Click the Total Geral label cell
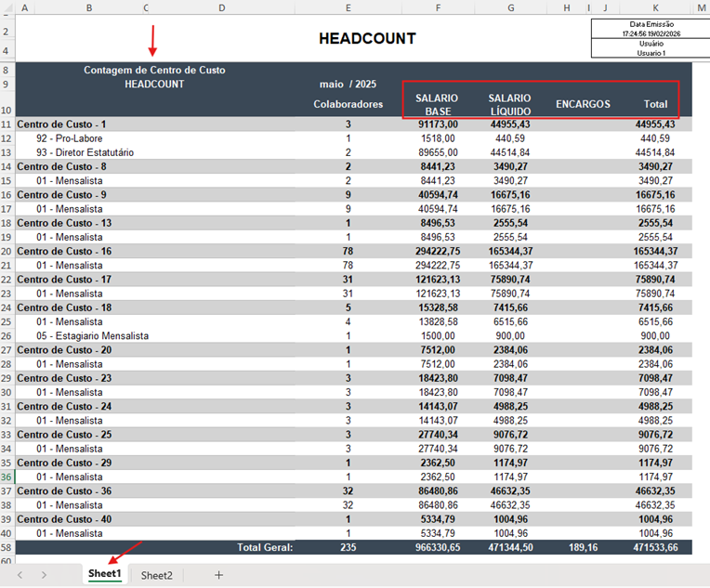The width and height of the screenshot is (710, 588). click(265, 547)
